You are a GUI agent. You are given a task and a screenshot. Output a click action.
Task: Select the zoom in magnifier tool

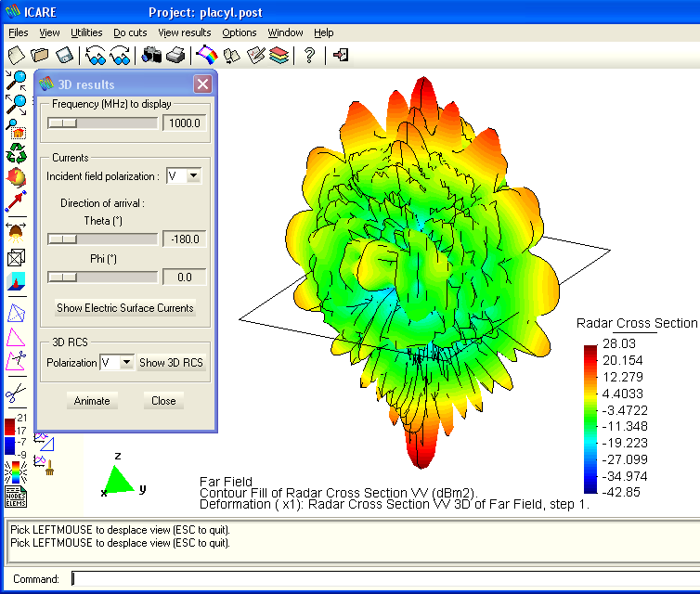click(16, 81)
